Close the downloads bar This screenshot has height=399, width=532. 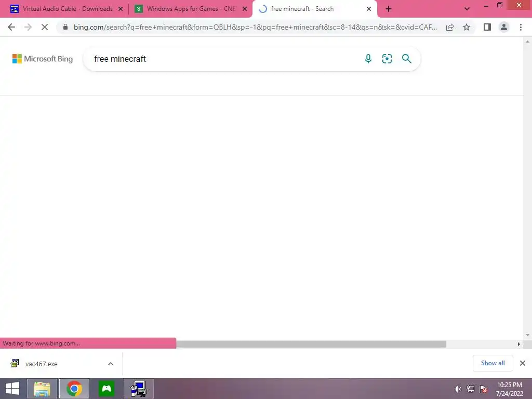(x=523, y=363)
